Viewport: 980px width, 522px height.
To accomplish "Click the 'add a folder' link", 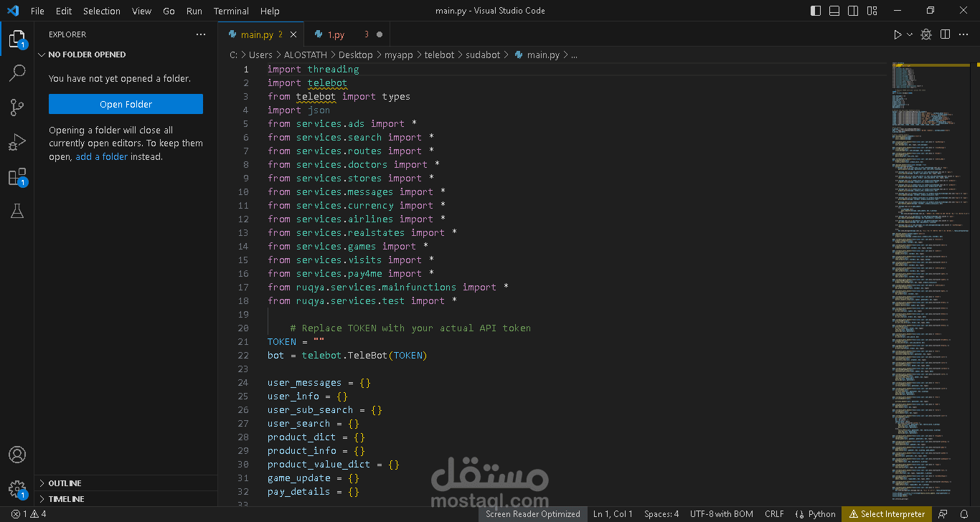I will tap(102, 156).
